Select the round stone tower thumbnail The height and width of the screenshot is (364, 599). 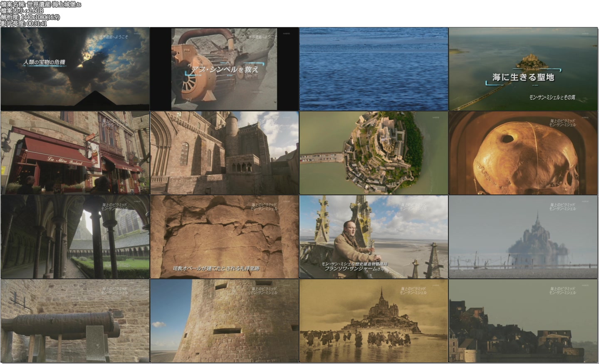tap(224, 321)
